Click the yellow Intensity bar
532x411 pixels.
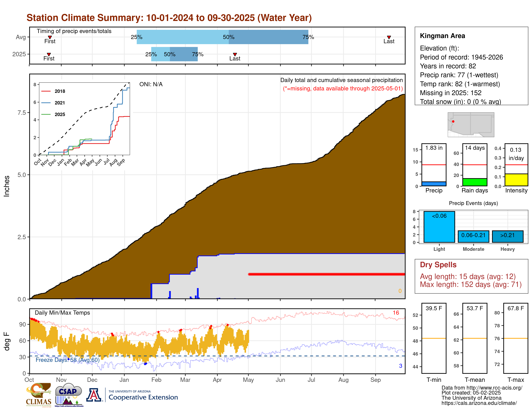pyautogui.click(x=516, y=180)
